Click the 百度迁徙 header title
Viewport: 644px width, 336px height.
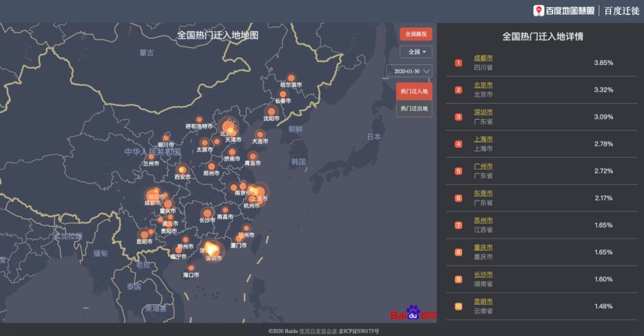[x=621, y=11]
